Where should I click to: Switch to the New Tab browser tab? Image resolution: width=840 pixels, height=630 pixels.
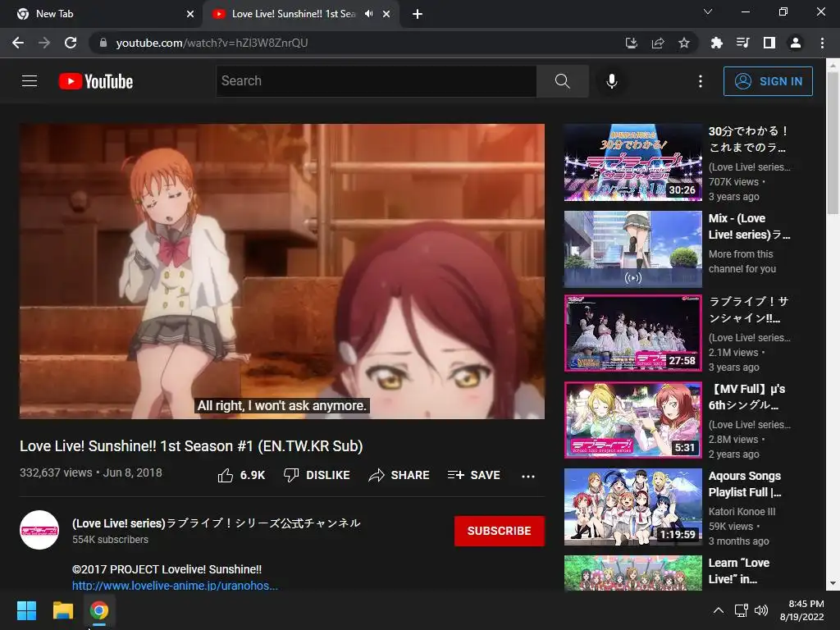pyautogui.click(x=102, y=14)
